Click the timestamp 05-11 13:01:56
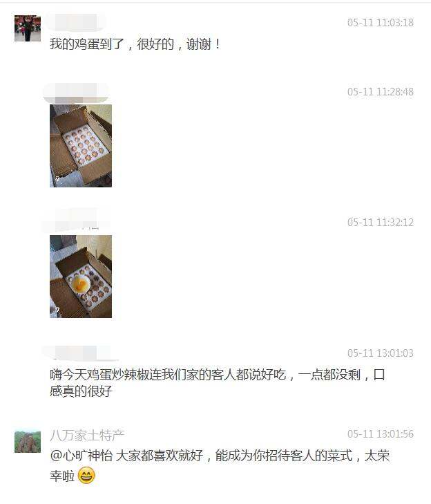Image resolution: width=431 pixels, height=504 pixels. [x=381, y=433]
